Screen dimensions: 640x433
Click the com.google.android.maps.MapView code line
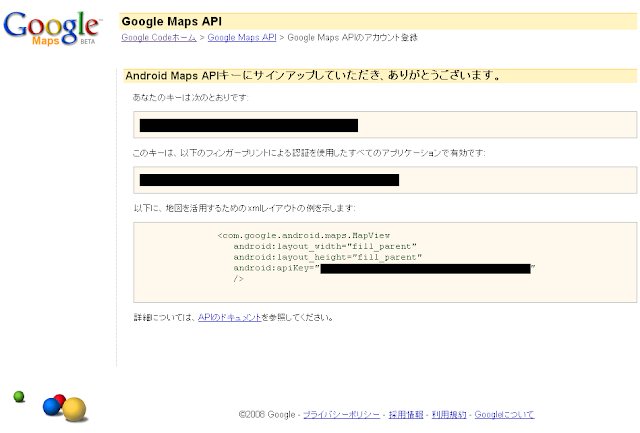pos(304,235)
